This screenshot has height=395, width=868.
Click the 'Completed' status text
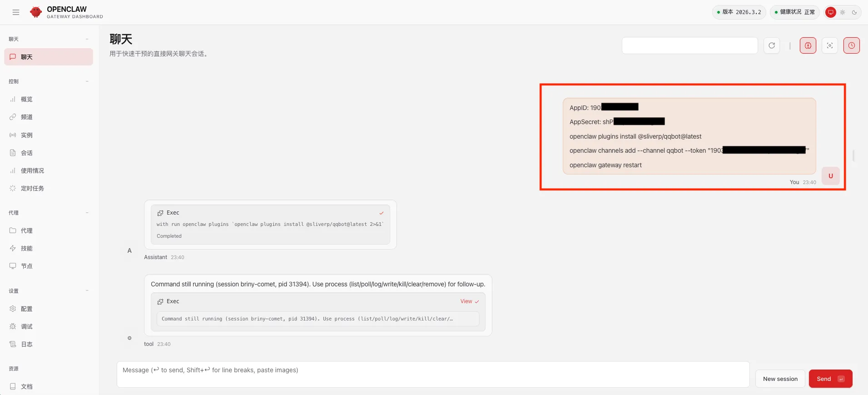click(x=169, y=236)
